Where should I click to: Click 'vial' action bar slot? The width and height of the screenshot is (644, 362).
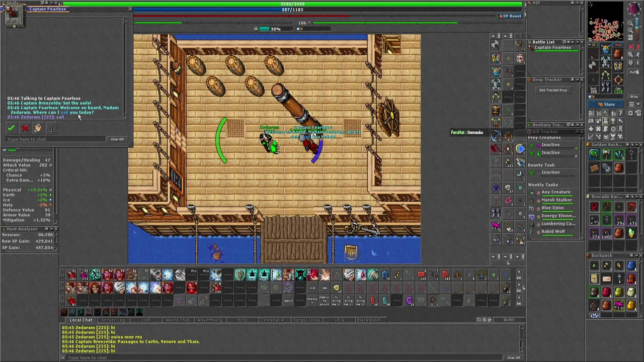tap(312, 288)
